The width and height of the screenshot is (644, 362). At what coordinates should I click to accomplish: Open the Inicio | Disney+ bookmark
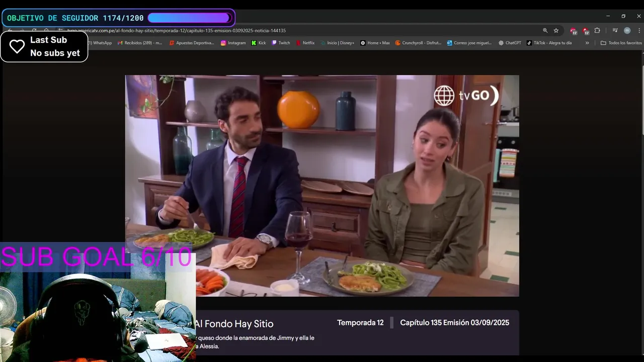pos(337,43)
